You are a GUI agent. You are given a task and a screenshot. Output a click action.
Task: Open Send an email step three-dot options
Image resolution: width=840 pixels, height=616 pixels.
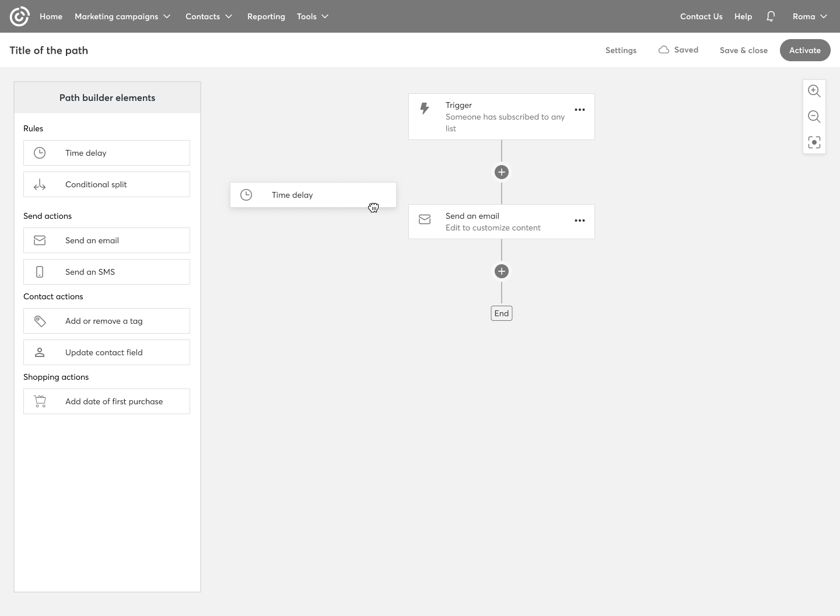click(579, 220)
